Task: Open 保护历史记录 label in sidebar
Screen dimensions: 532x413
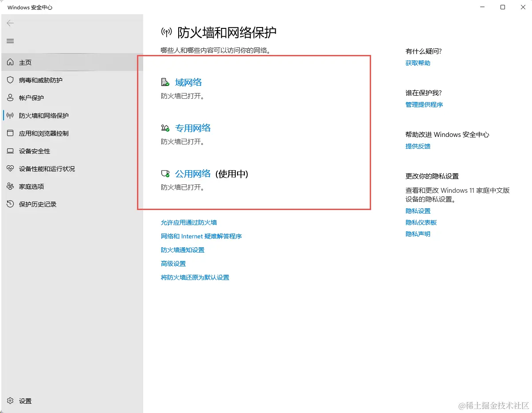Action: pos(38,204)
